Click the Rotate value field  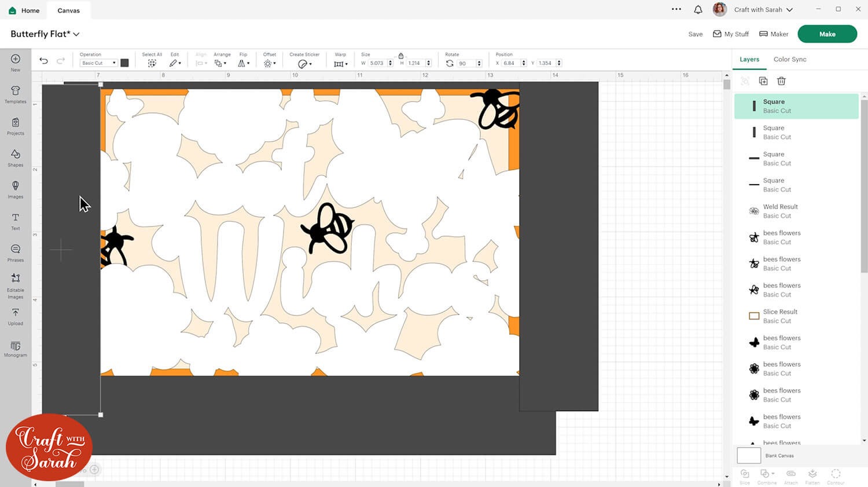coord(466,63)
